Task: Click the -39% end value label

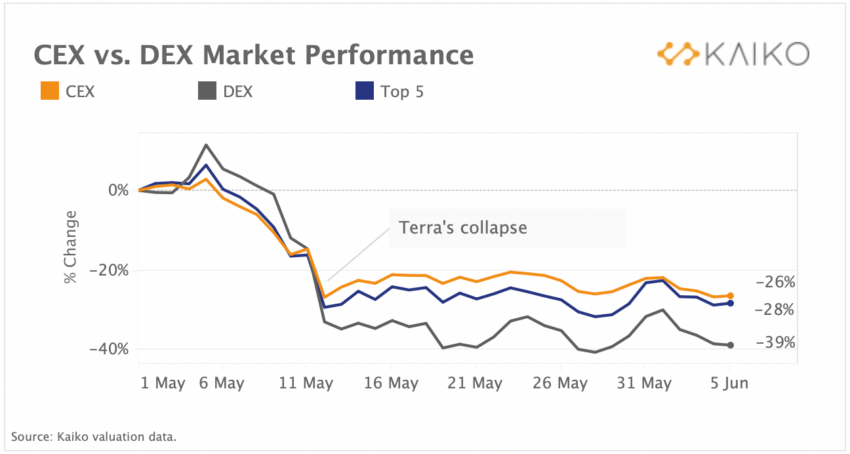Action: coord(775,343)
